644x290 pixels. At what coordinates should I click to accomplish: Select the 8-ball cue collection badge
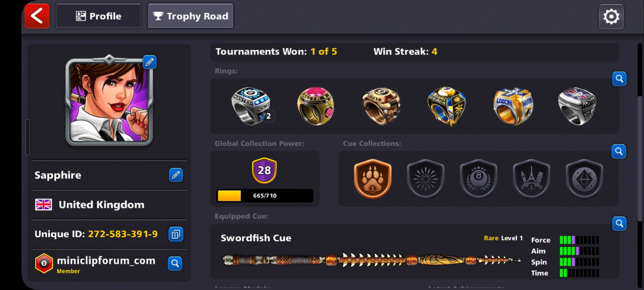tap(478, 179)
